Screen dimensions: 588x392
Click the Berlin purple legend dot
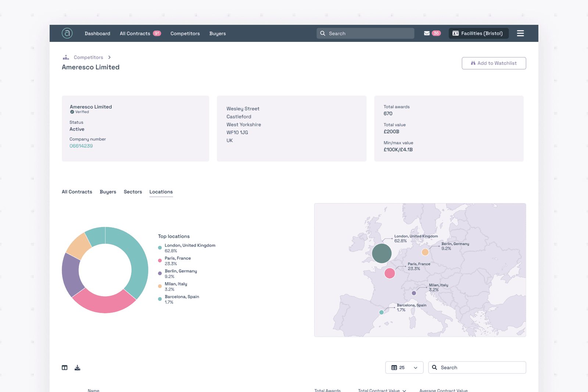pos(160,273)
